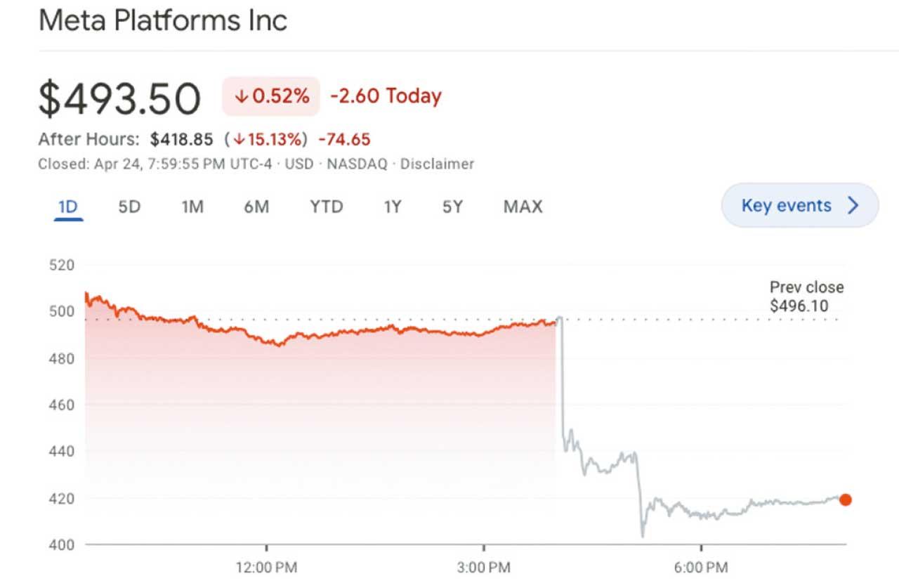Image resolution: width=899 pixels, height=588 pixels.
Task: Click the After Hours $418.85 price
Action: pos(181,139)
